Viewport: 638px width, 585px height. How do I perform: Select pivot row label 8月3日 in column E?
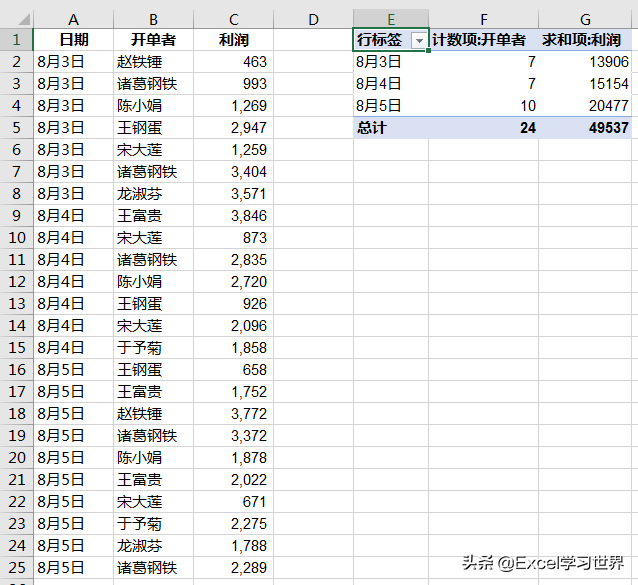tap(391, 62)
